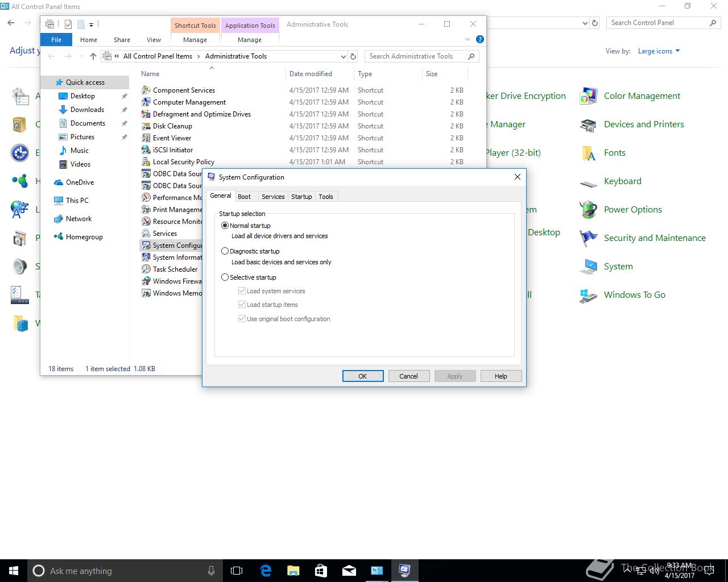Click the Help button in System Configuration
This screenshot has width=728, height=582.
tap(500, 376)
